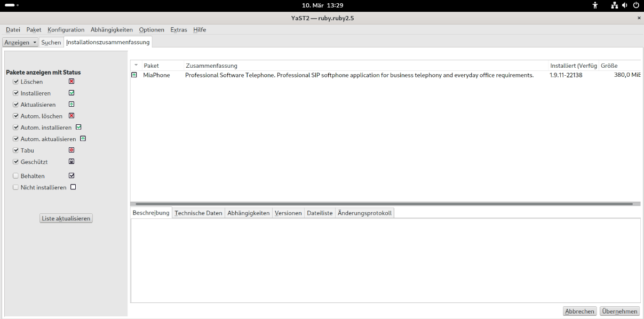Uncheck the Geschützt checkbox
Screen dimensions: 644x319
15,162
